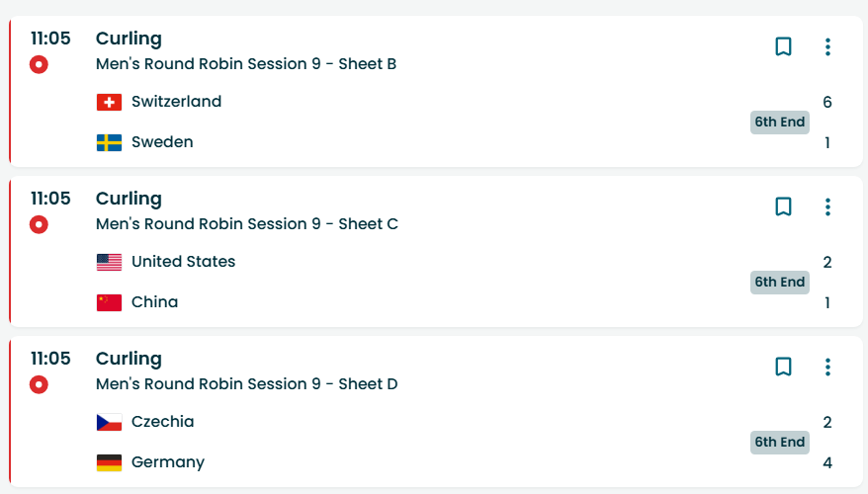Click the Czechia flag icon
The height and width of the screenshot is (494, 868).
(109, 422)
